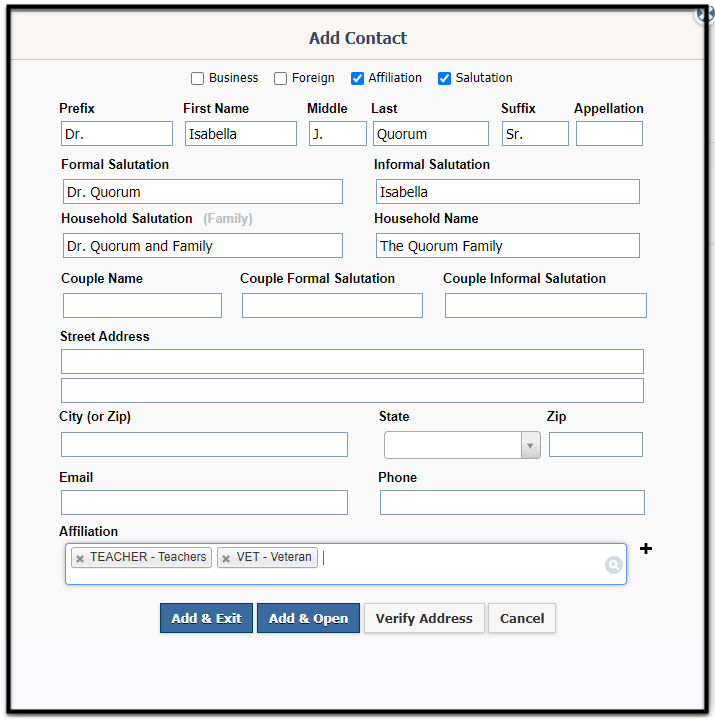Click Verify Address button
The height and width of the screenshot is (722, 715).
point(424,618)
